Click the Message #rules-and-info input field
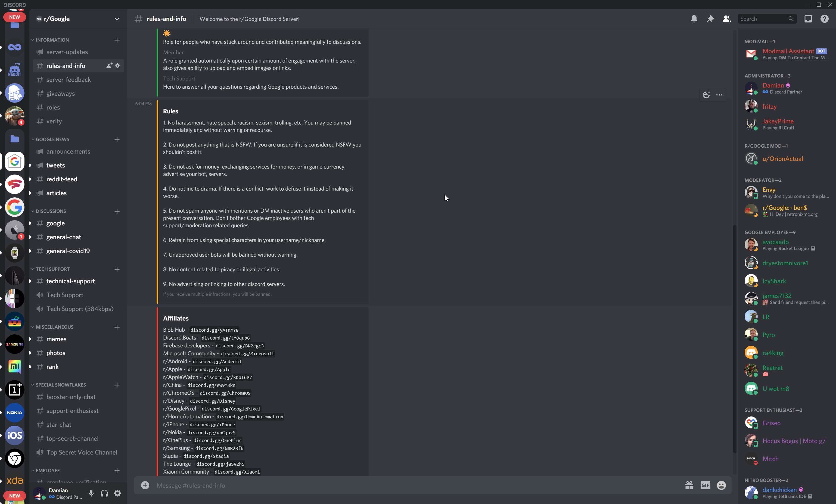The height and width of the screenshot is (504, 836). [407, 485]
